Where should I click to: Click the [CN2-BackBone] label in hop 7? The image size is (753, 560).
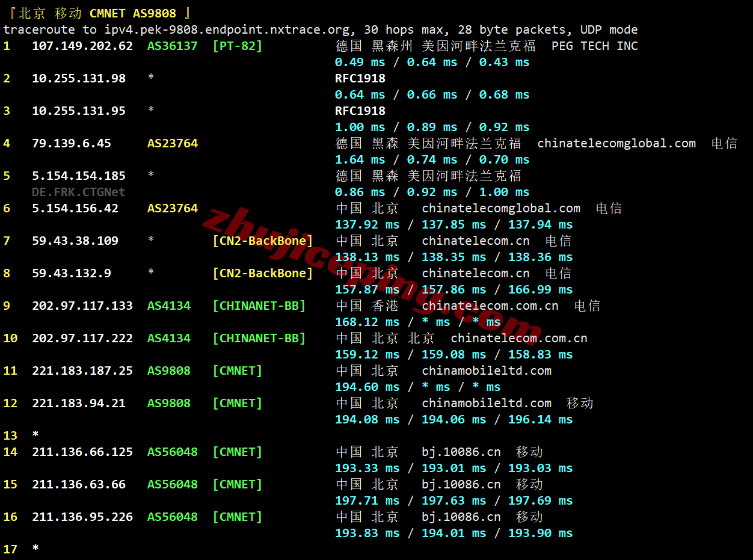pos(263,241)
